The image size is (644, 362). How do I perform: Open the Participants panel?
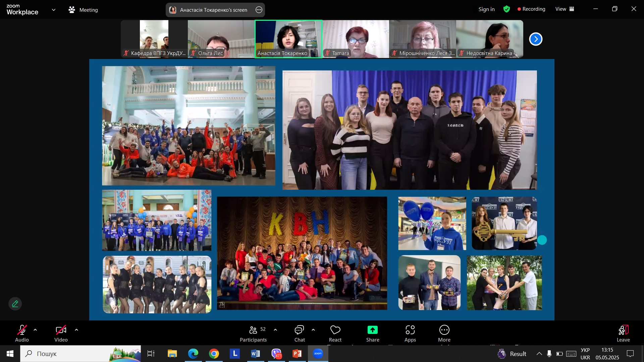(x=253, y=334)
